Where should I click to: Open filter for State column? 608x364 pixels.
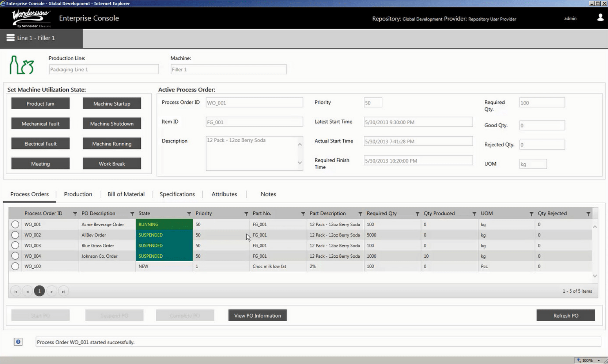(189, 214)
